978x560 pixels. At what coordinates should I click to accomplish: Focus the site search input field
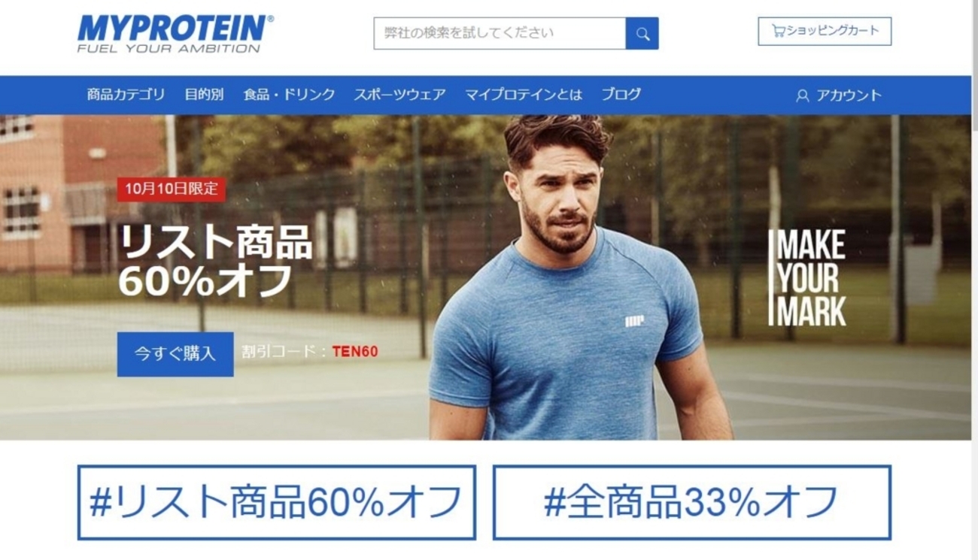pyautogui.click(x=500, y=34)
